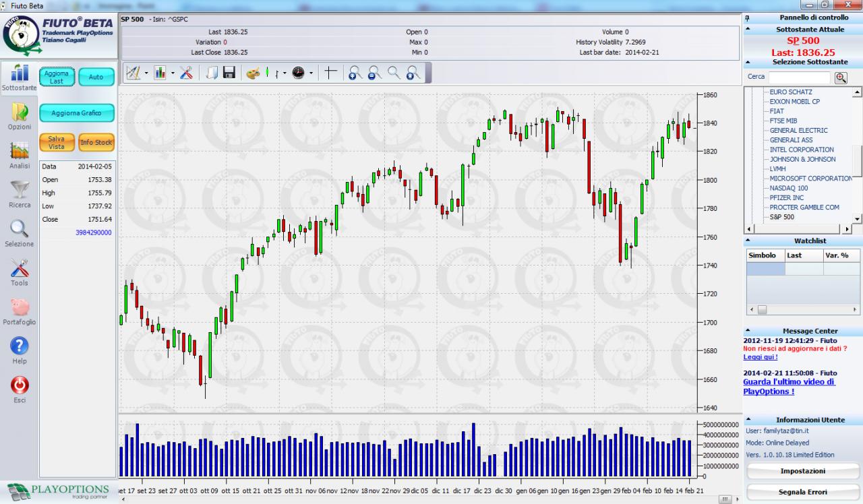Select NASDAQ 100 in the underlying list

pyautogui.click(x=789, y=188)
